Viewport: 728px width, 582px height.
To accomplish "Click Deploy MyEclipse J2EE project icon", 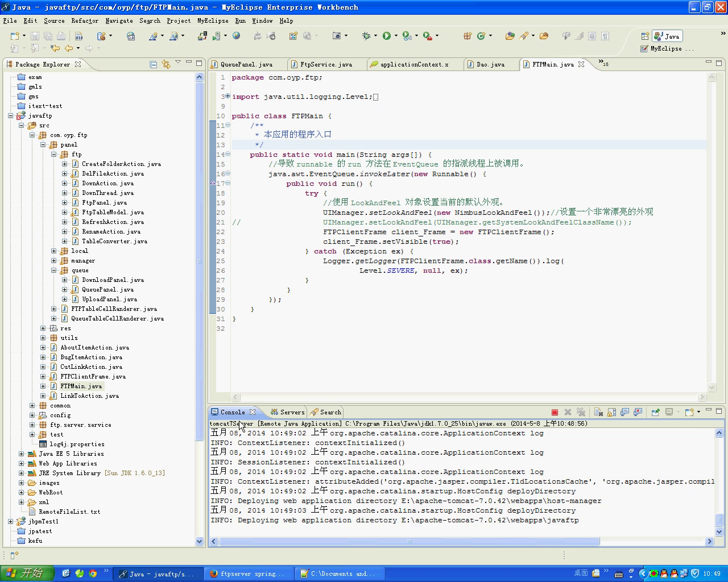I will (202, 36).
